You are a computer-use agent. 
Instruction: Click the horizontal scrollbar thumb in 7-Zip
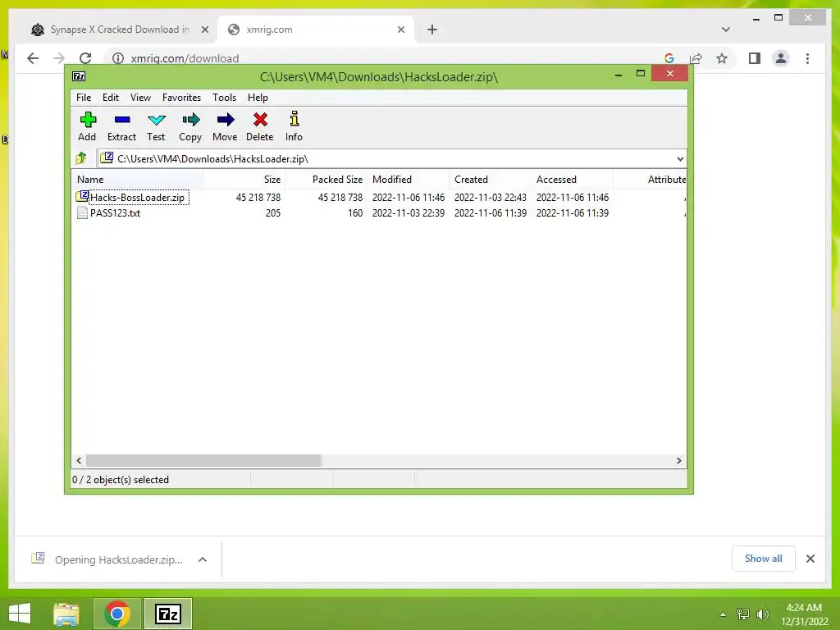tap(203, 460)
